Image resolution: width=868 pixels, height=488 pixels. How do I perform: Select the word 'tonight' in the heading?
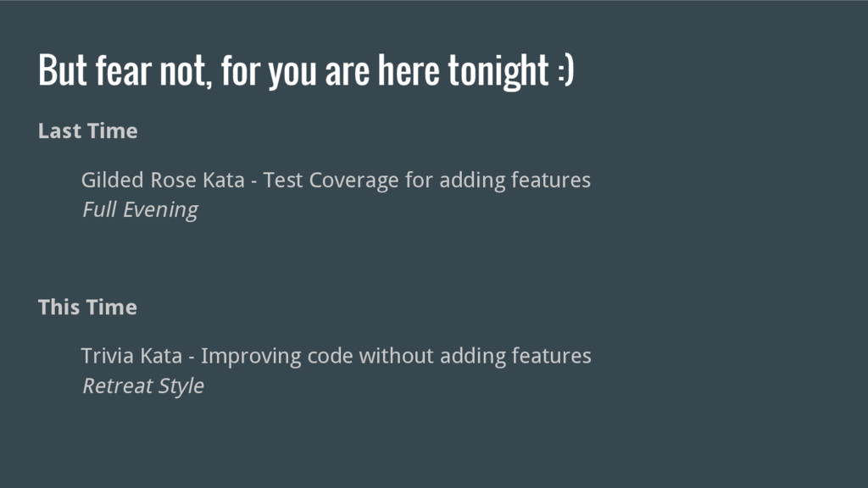click(x=498, y=70)
